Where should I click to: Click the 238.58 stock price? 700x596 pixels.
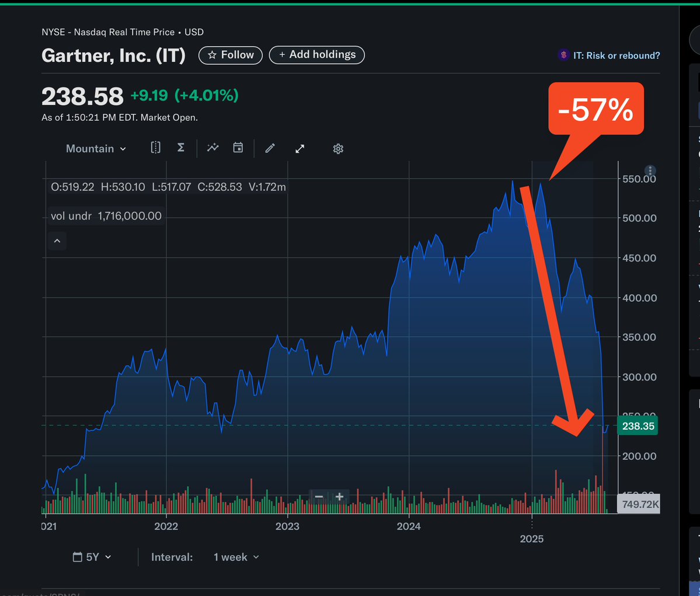(x=82, y=96)
